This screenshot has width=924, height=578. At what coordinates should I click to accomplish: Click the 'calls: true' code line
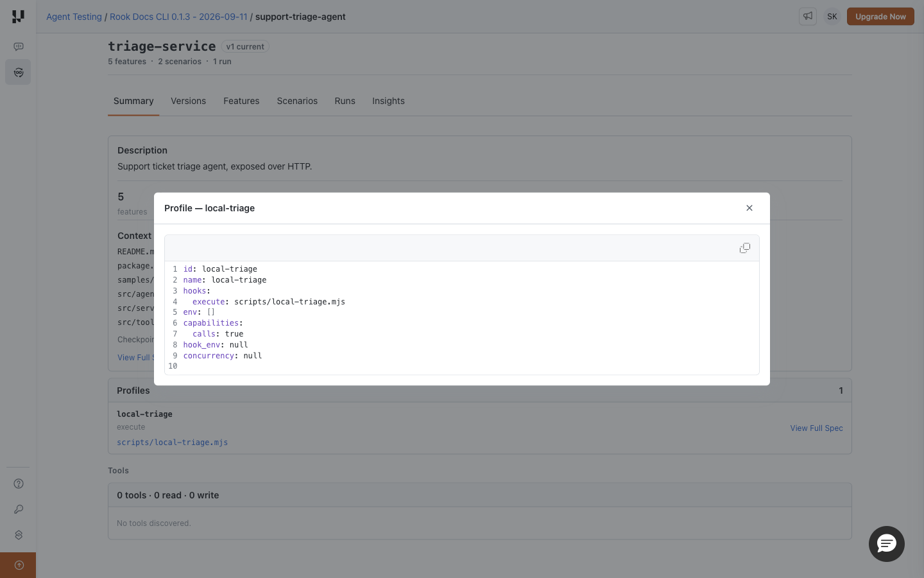[218, 334]
